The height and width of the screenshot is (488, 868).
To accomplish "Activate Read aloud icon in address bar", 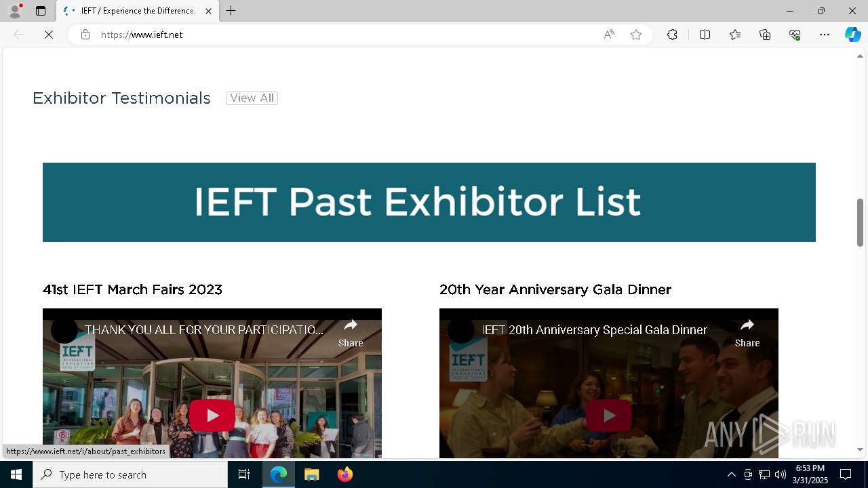I will 609,35.
